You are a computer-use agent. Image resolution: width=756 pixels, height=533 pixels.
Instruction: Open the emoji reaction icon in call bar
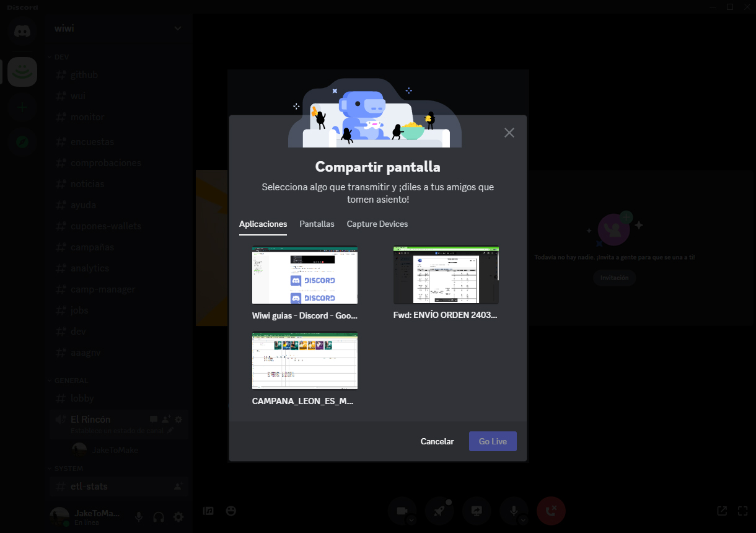231,511
